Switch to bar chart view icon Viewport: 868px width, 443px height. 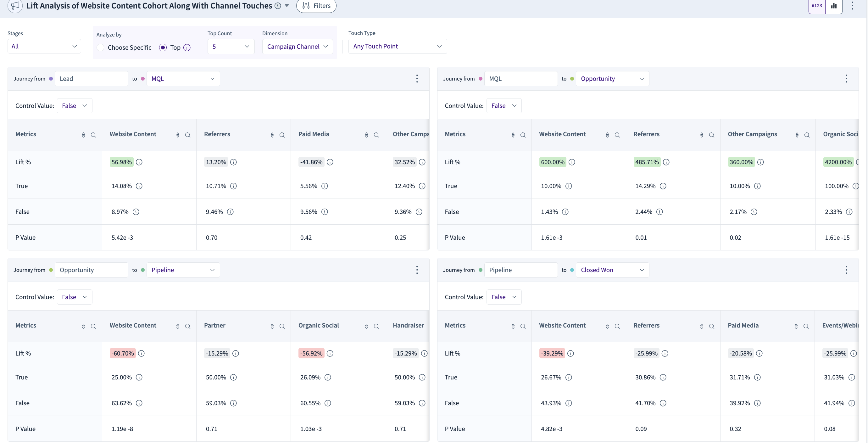(834, 6)
